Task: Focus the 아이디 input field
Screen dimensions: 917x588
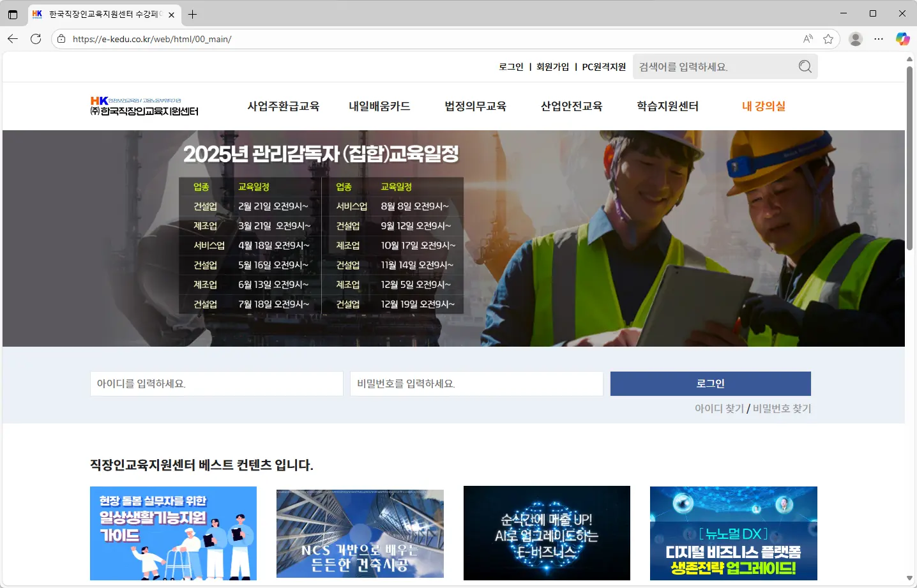Action: [216, 384]
